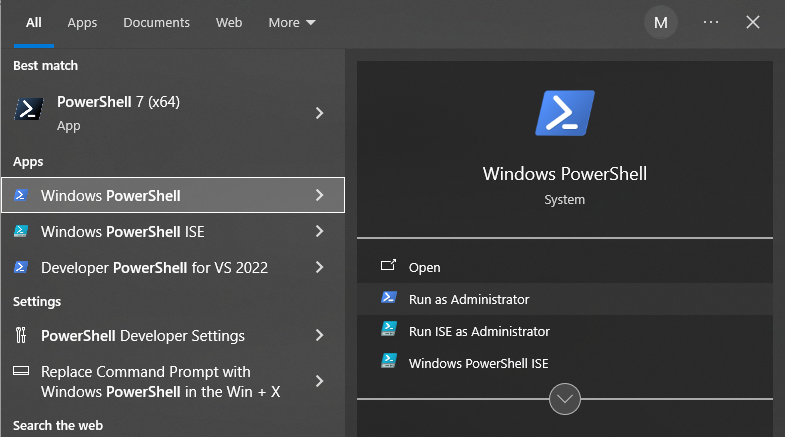Click the Windows PowerShell ISE action icon
Image resolution: width=785 pixels, height=437 pixels.
pos(389,361)
